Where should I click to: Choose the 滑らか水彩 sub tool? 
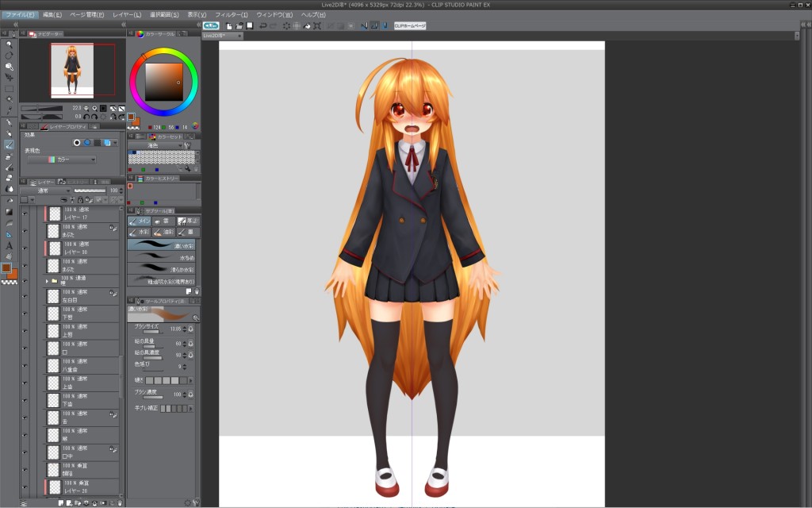(x=162, y=268)
